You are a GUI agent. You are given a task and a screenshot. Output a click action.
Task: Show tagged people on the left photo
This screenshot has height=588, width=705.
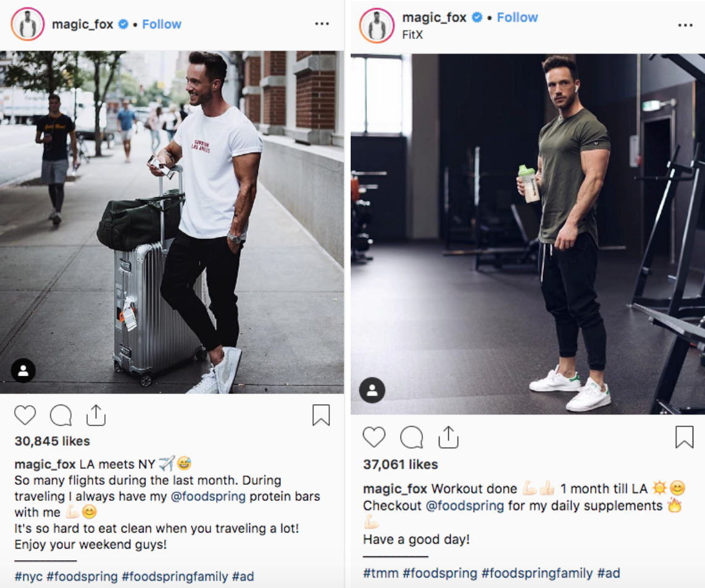point(23,370)
